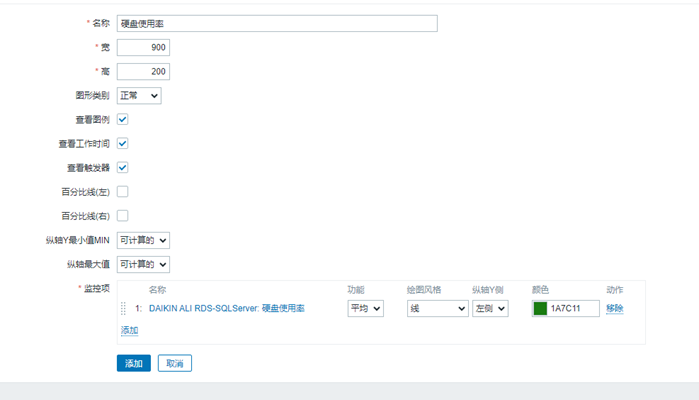Viewport: 699px width, 400px height.
Task: Toggle the 查看工作时间 checkbox
Action: 123,143
